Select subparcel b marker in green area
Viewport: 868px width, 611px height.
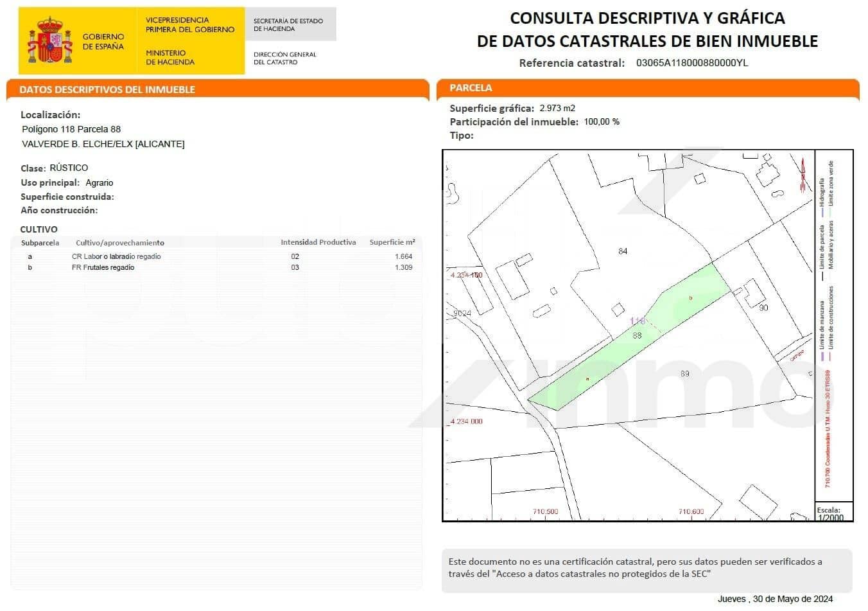pyautogui.click(x=690, y=298)
